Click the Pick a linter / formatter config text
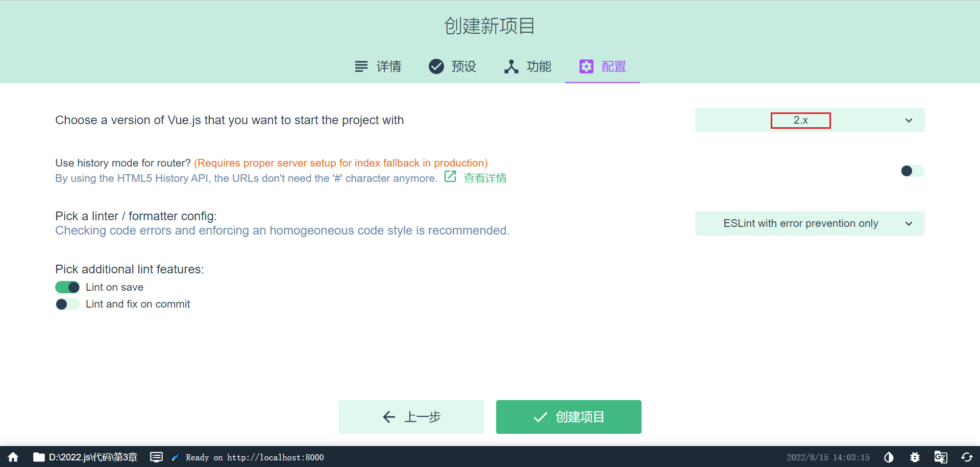 [x=136, y=216]
